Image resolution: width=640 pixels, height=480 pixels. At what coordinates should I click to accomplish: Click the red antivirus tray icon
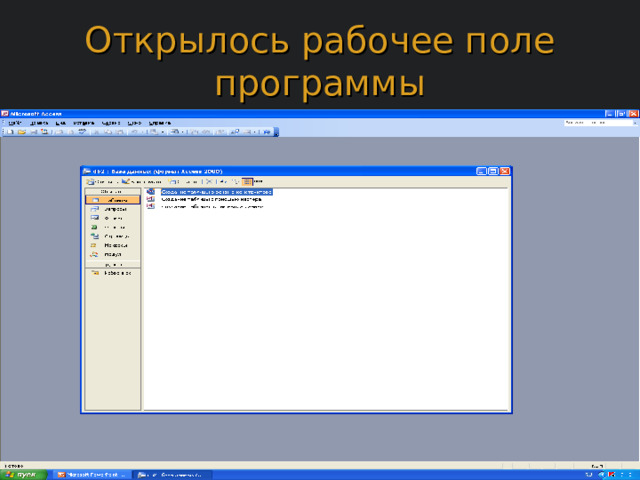(x=611, y=475)
